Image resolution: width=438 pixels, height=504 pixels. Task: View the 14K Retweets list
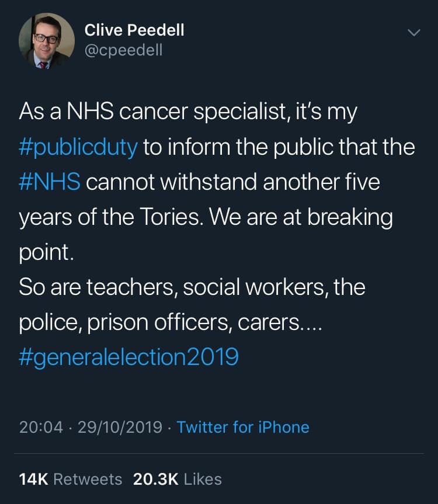click(71, 479)
